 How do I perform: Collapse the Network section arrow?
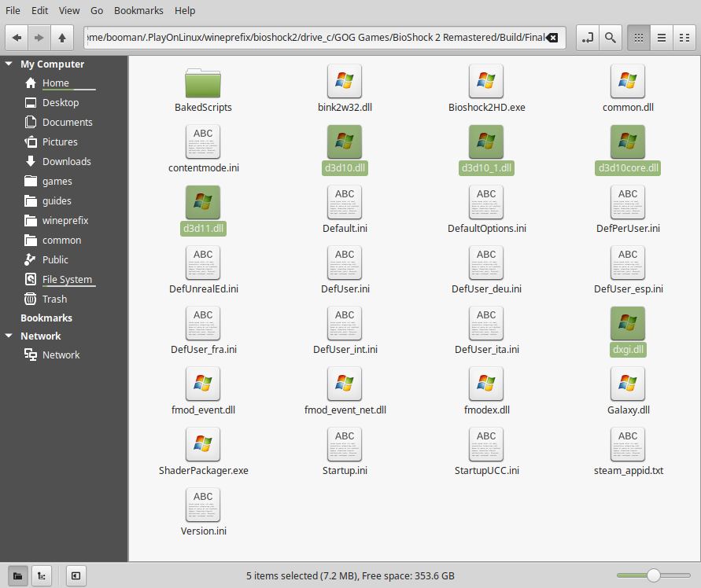coord(9,336)
